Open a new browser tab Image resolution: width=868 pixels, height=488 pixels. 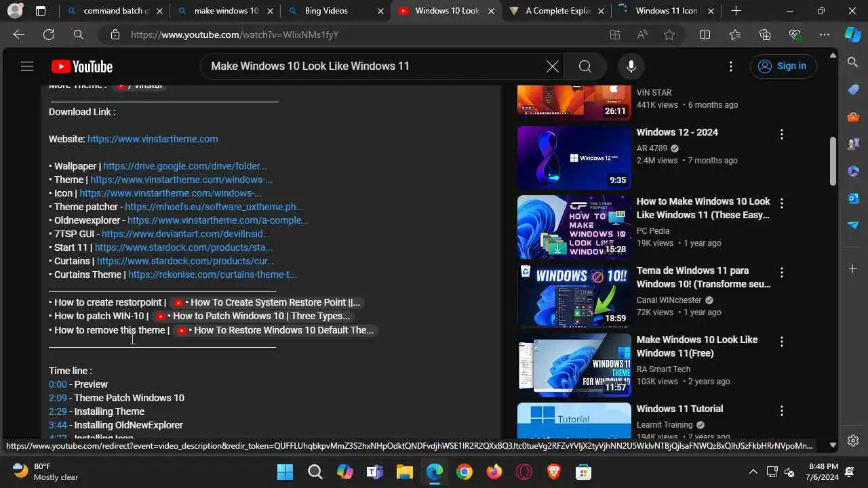pos(736,11)
